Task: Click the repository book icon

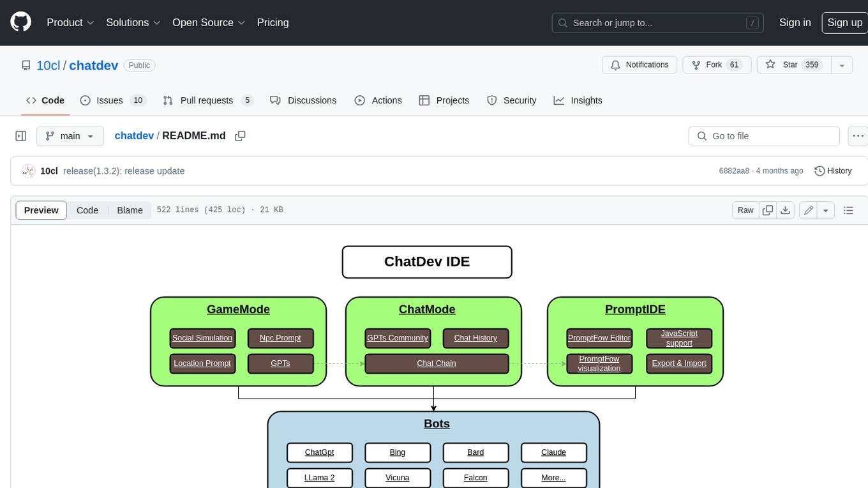Action: point(26,65)
